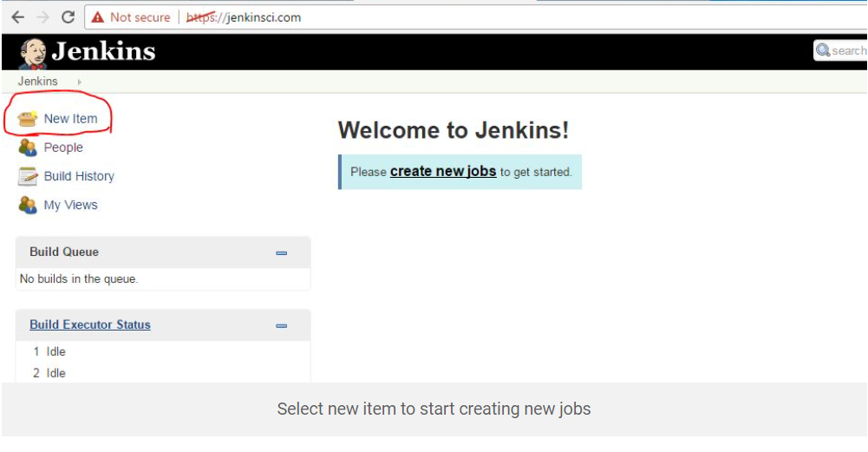Click the Jenkins butler logo icon
The height and width of the screenshot is (452, 868).
pyautogui.click(x=33, y=53)
